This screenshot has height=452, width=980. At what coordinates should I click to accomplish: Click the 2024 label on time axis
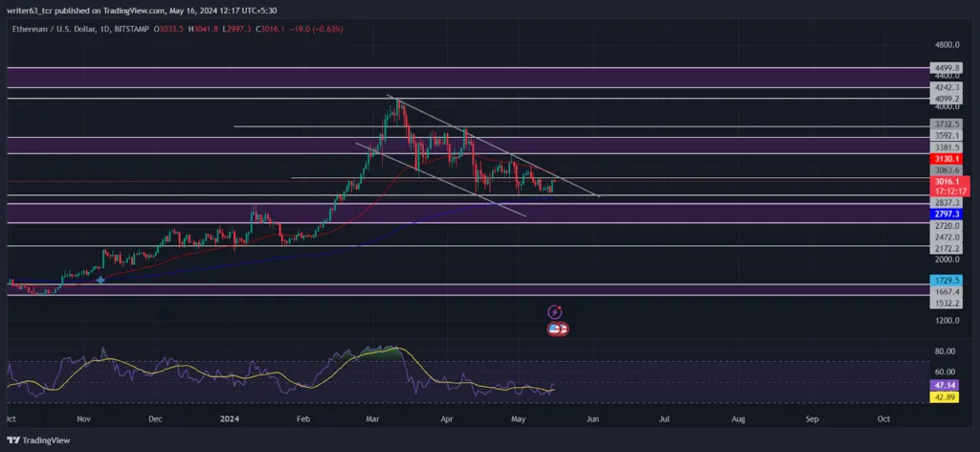232,419
